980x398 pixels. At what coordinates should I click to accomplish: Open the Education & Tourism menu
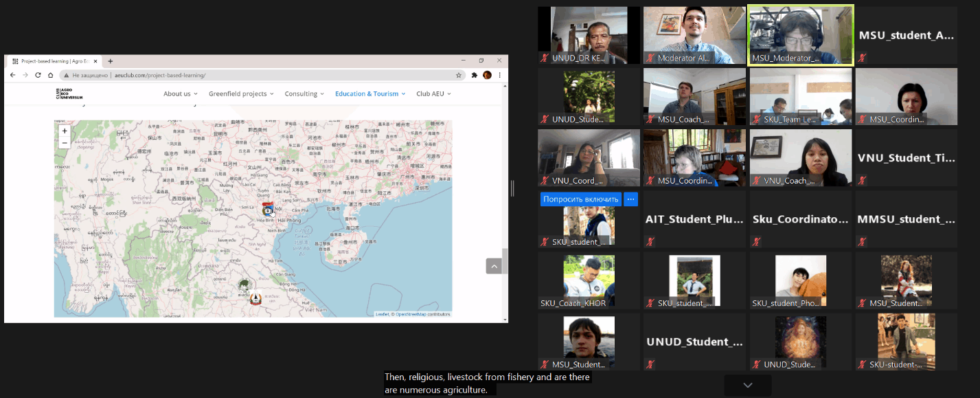click(370, 93)
